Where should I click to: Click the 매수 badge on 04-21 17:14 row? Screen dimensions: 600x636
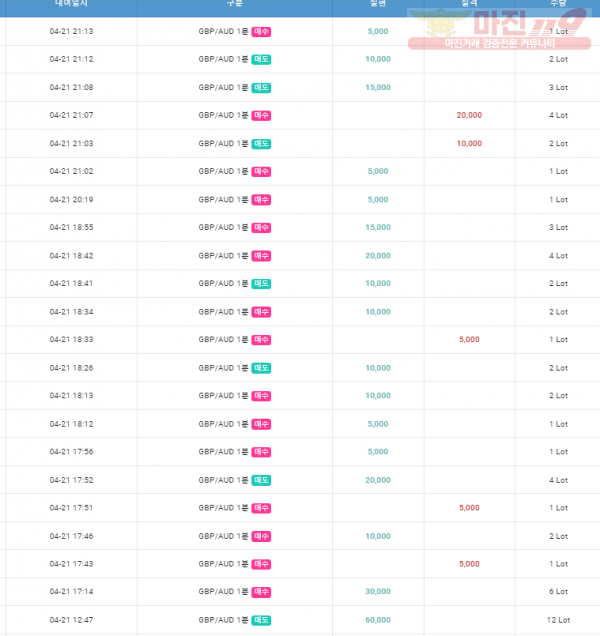pyautogui.click(x=261, y=592)
